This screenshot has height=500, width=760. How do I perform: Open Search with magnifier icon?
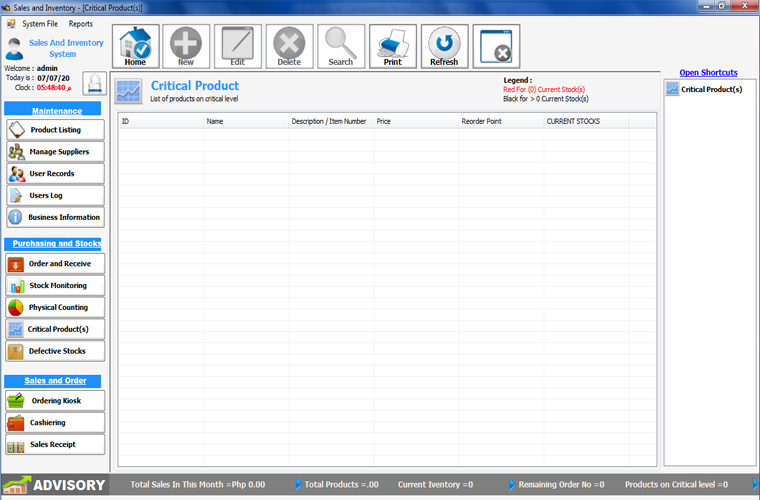[x=341, y=46]
